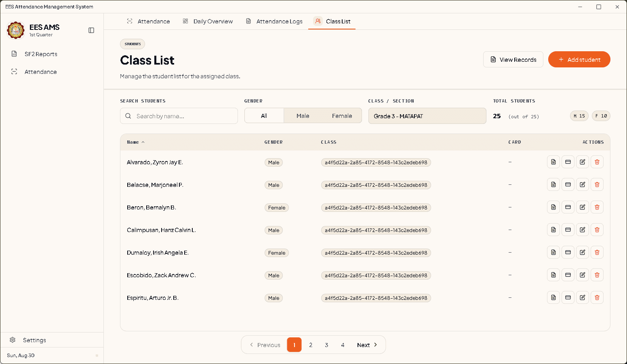Assign card icon for Escobido, Zack Andrew C.
The height and width of the screenshot is (364, 627).
568,275
